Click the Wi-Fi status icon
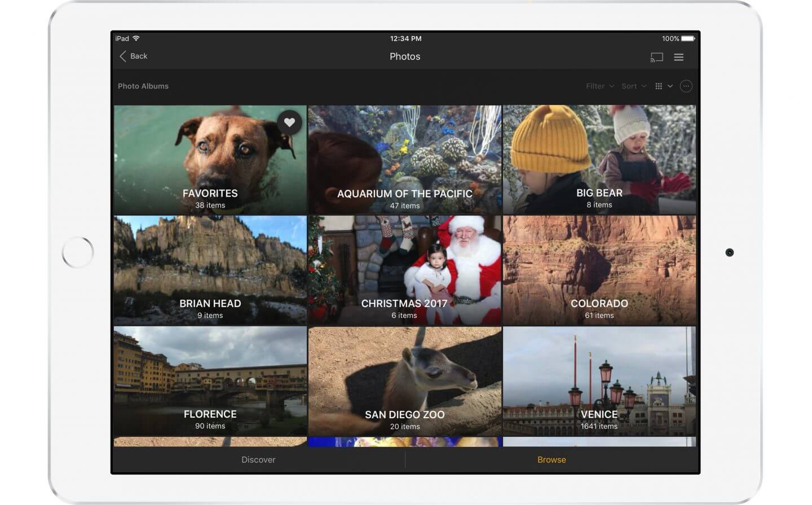Viewport: 812px width, 505px height. click(136, 38)
